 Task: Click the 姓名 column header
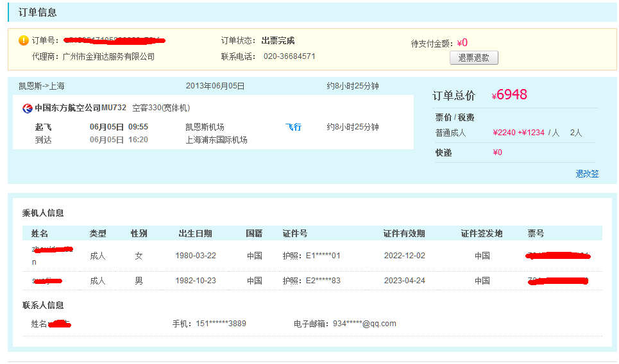(x=40, y=233)
